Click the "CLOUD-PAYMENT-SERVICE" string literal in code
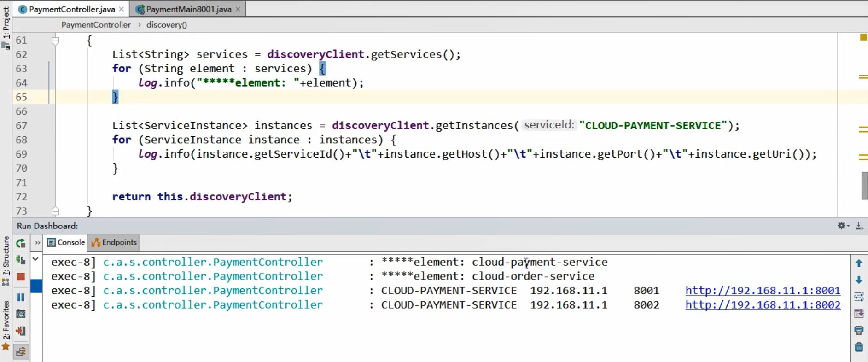The width and height of the screenshot is (868, 362). tap(653, 126)
